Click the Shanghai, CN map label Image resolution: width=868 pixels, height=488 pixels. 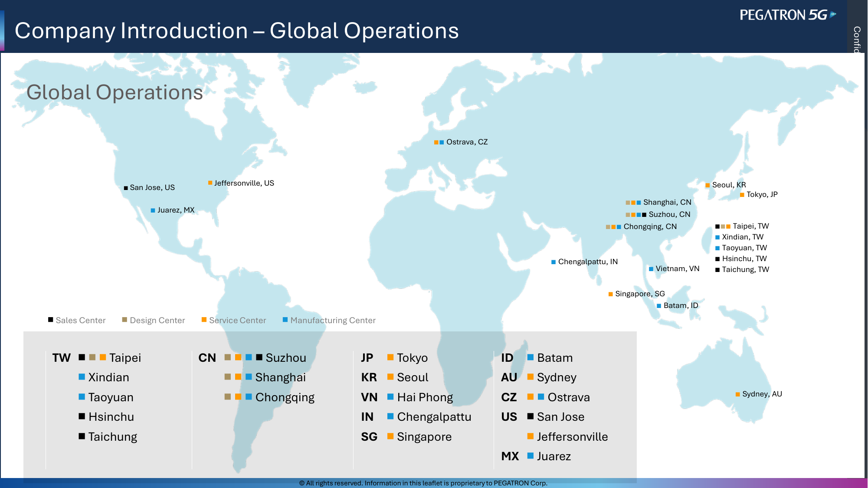point(668,202)
